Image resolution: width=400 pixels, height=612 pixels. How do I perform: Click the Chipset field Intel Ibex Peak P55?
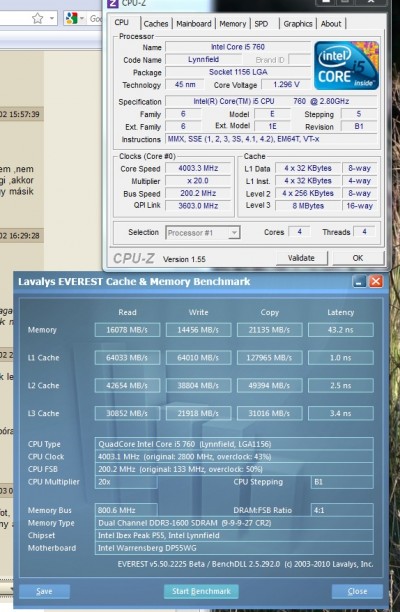(234, 536)
